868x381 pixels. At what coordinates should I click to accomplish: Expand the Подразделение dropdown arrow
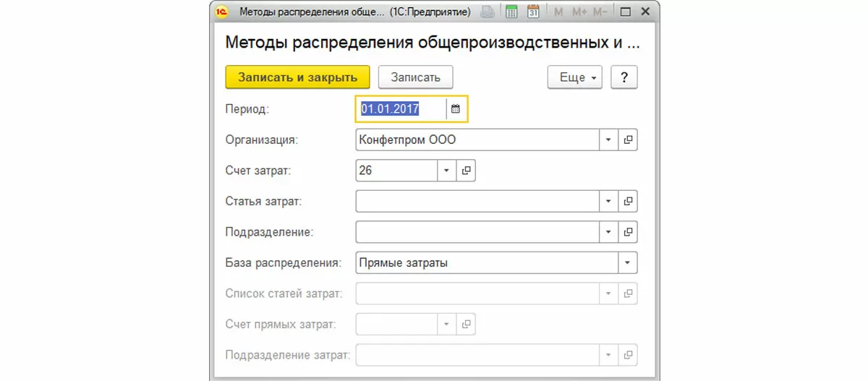(x=608, y=232)
